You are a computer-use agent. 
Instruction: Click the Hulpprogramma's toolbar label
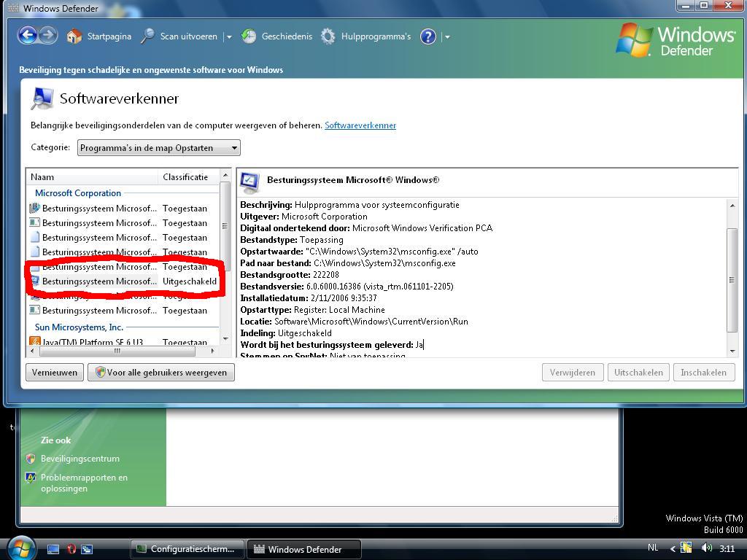click(376, 36)
